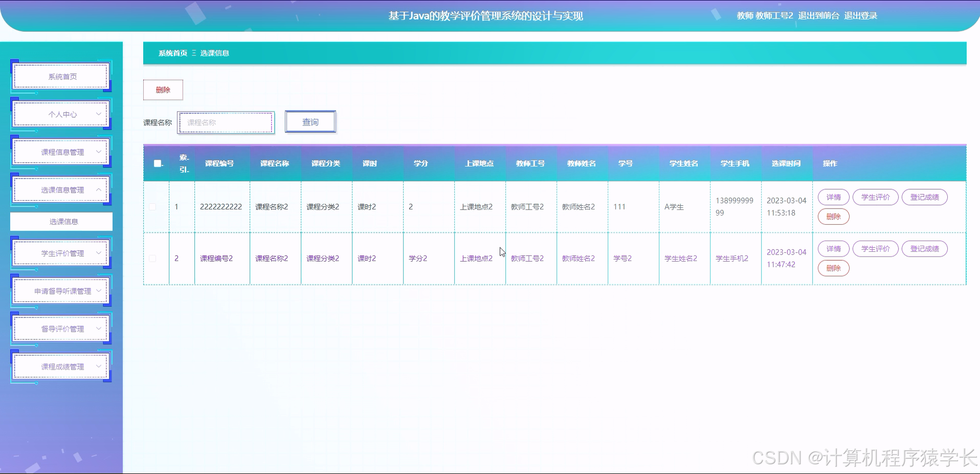The image size is (980, 474).
Task: Click the cell 2222222222
Action: pos(221,207)
